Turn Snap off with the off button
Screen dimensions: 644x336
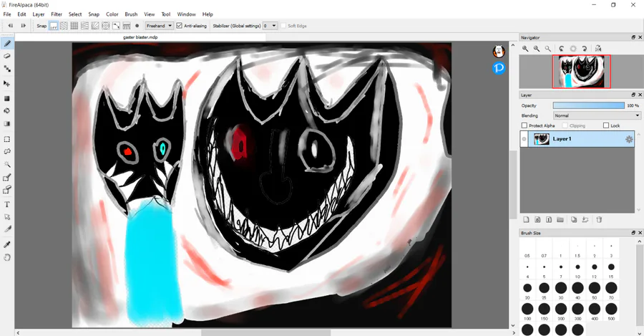tap(54, 26)
